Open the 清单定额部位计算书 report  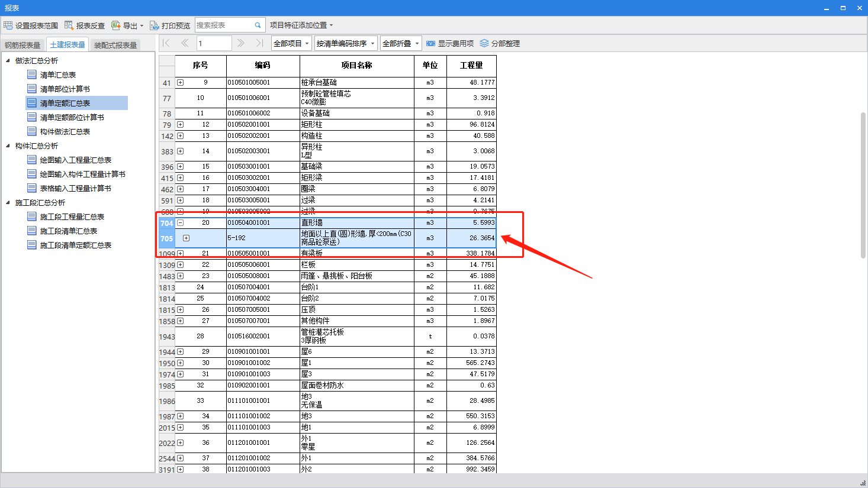tap(72, 117)
